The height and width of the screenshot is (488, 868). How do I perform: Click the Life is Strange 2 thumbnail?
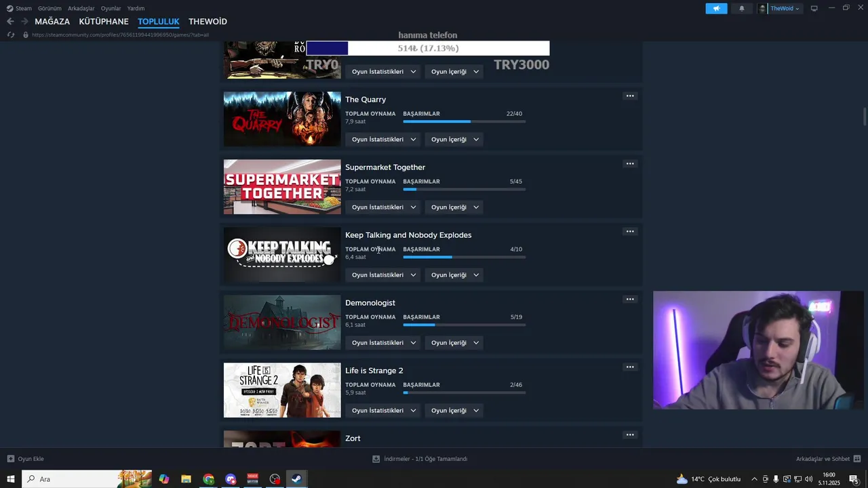(x=282, y=390)
